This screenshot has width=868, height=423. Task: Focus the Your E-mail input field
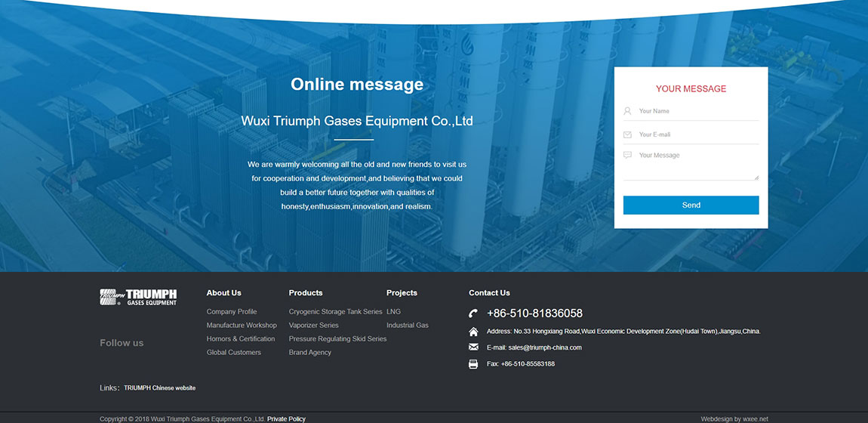point(694,134)
